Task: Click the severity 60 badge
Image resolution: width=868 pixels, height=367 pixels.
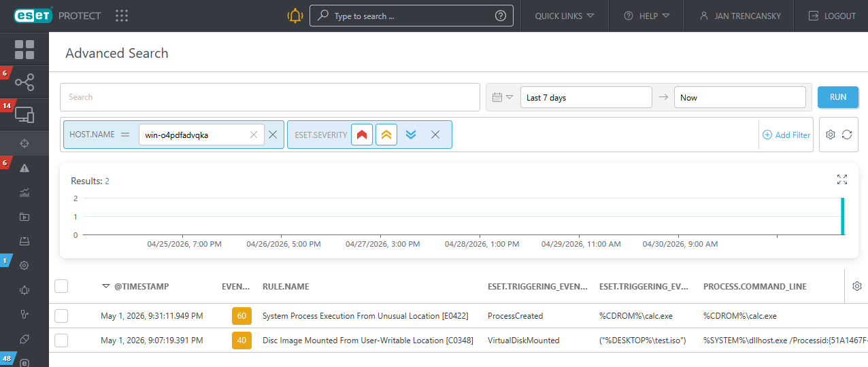Action: (x=241, y=315)
